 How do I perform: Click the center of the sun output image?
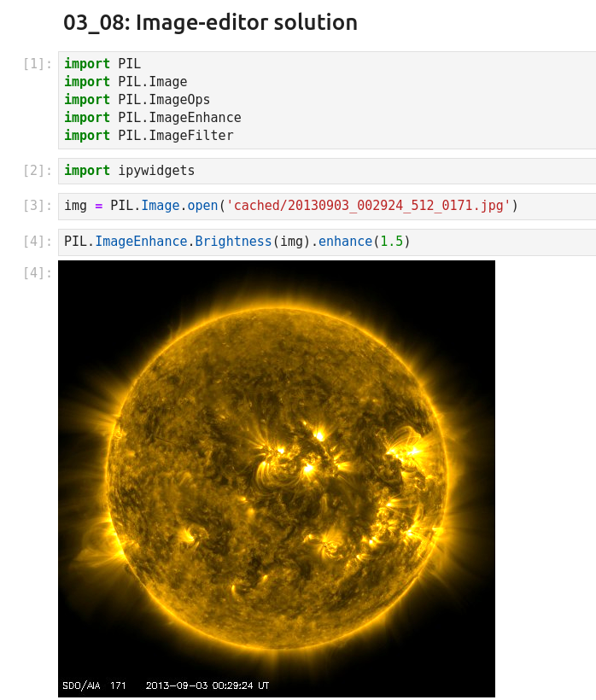[277, 479]
